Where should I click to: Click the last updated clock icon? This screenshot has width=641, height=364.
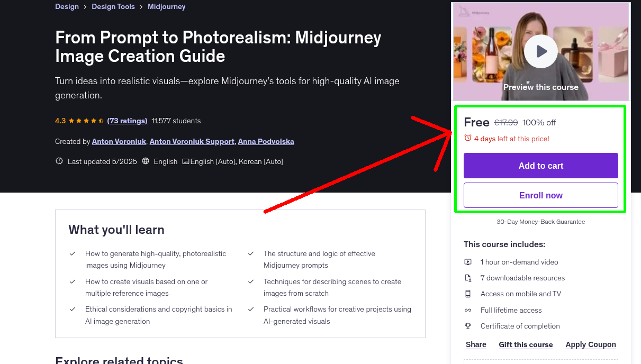tap(59, 161)
